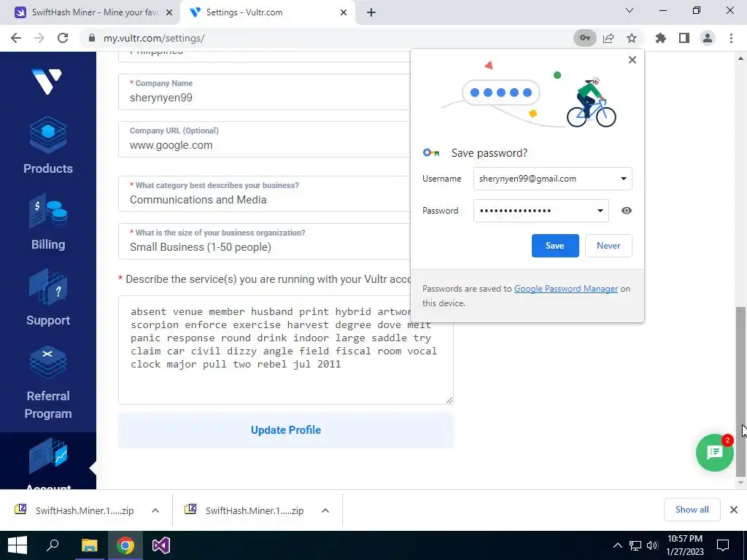This screenshot has width=747, height=560.
Task: Open the Account section icon
Action: pyautogui.click(x=48, y=456)
